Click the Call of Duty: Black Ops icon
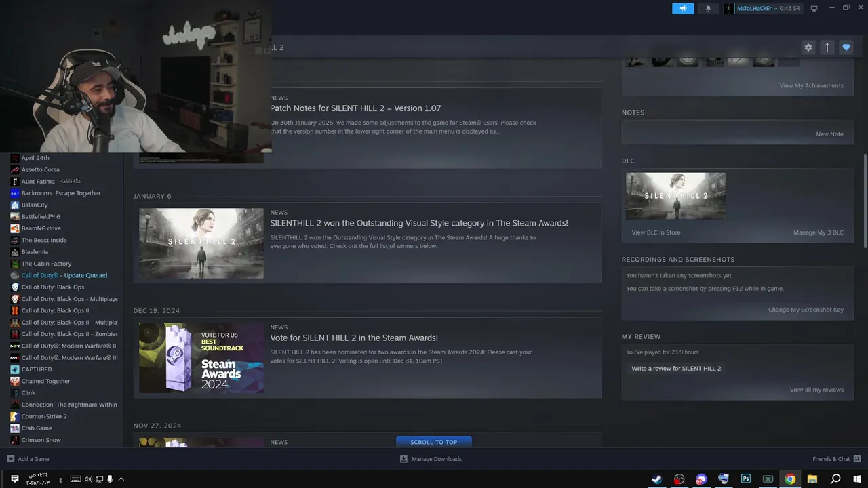This screenshot has height=488, width=868. click(x=15, y=287)
